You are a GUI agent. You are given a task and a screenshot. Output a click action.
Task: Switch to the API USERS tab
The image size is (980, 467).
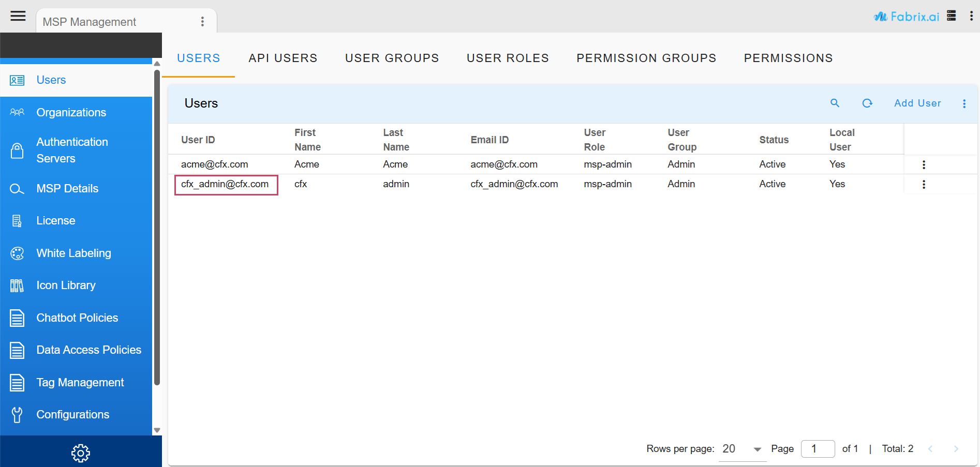coord(283,58)
